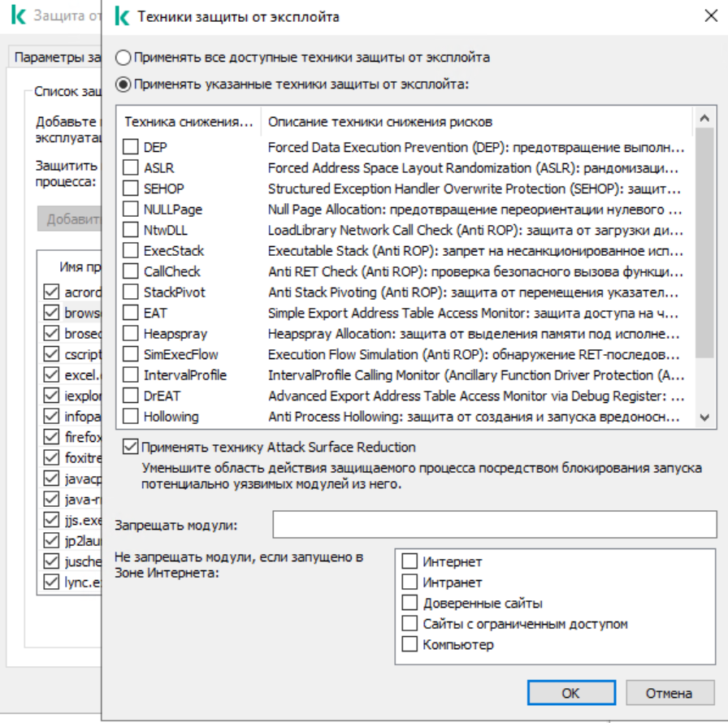Viewport: 728px width, 723px height.
Task: Select 'Heapspray Allocation' description text
Action: coord(474,334)
